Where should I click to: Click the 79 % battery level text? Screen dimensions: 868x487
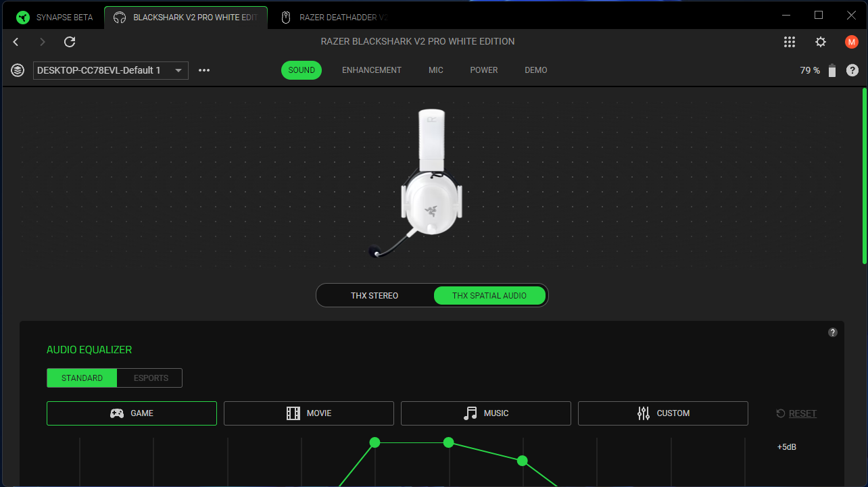tap(810, 70)
